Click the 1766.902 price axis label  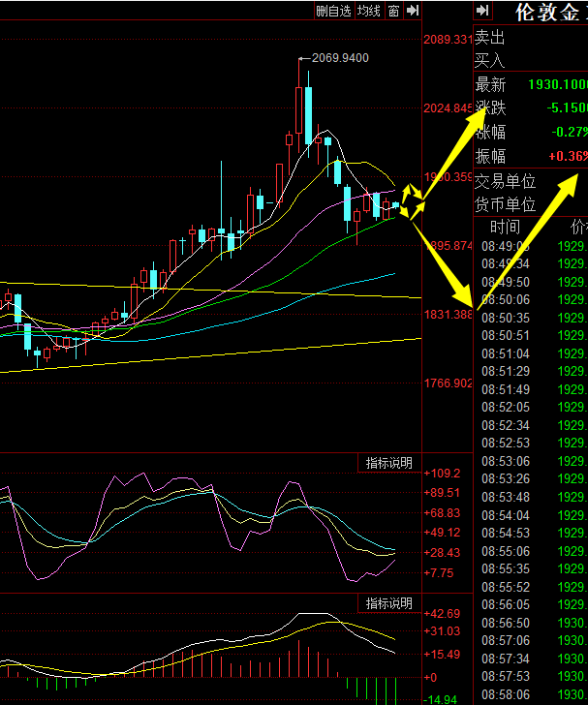click(449, 383)
